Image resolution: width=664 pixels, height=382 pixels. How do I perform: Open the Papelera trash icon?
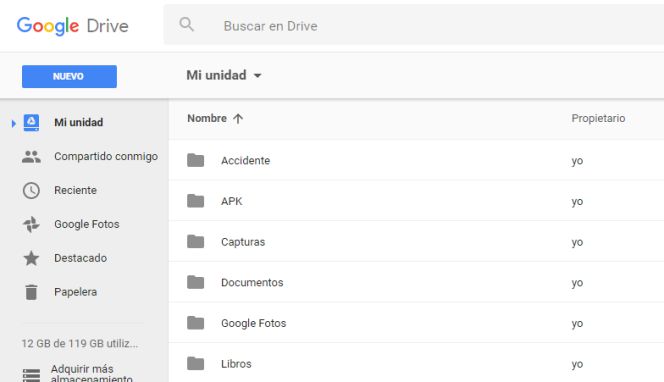[x=31, y=292]
